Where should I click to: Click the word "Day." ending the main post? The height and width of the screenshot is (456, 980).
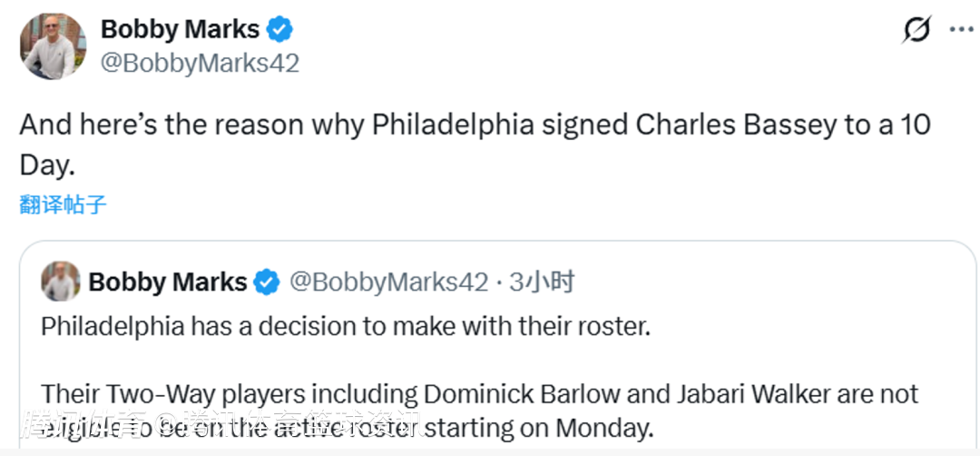[x=47, y=164]
